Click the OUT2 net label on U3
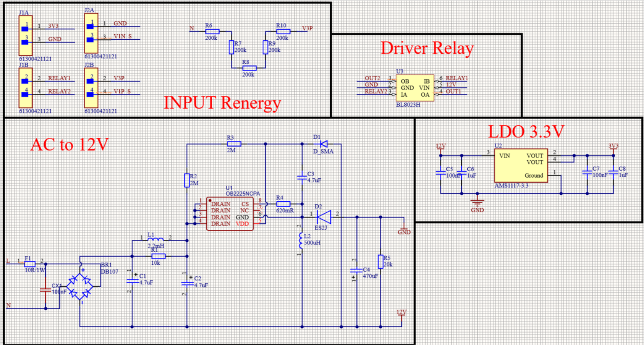Screen dimensions: 644x345 click(372, 78)
